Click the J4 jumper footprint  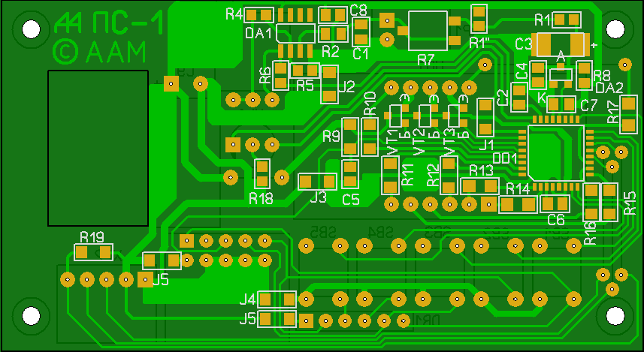tap(277, 299)
